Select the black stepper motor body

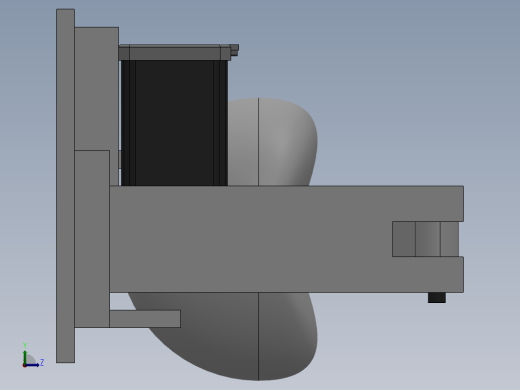(x=174, y=123)
